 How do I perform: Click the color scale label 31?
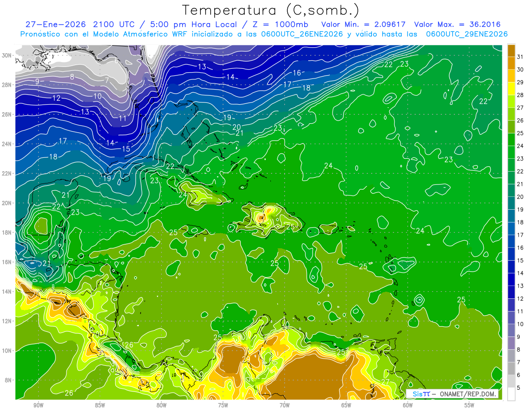tap(520, 57)
